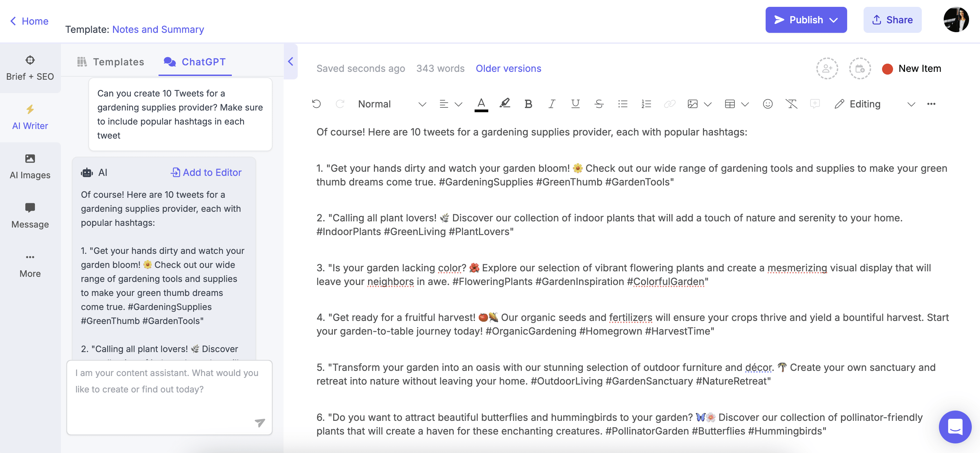The width and height of the screenshot is (980, 453).
Task: Toggle italic formatting
Action: tap(552, 104)
